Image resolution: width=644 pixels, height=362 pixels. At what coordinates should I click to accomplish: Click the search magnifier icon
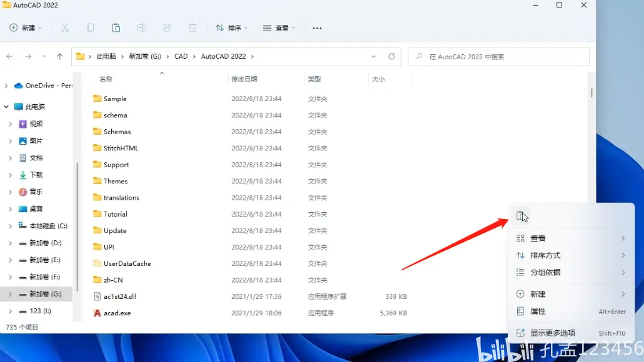419,57
